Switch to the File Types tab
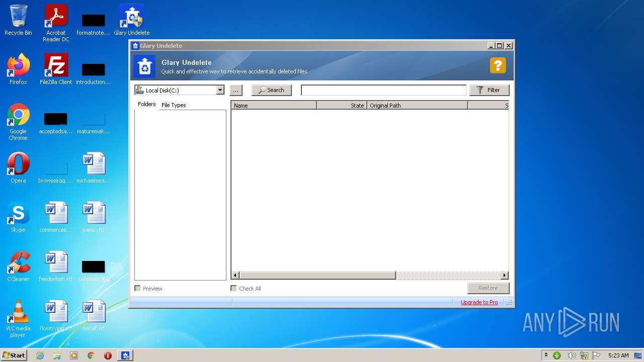This screenshot has height=362, width=644. pyautogui.click(x=174, y=105)
